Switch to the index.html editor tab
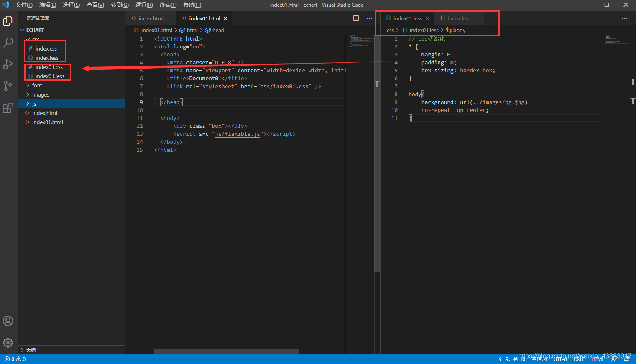Screen dimensions: 636x364 (x=151, y=18)
